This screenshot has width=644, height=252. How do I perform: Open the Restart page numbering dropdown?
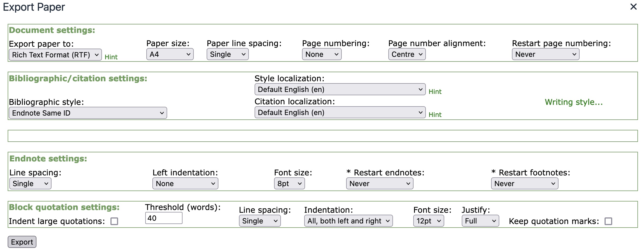(545, 54)
